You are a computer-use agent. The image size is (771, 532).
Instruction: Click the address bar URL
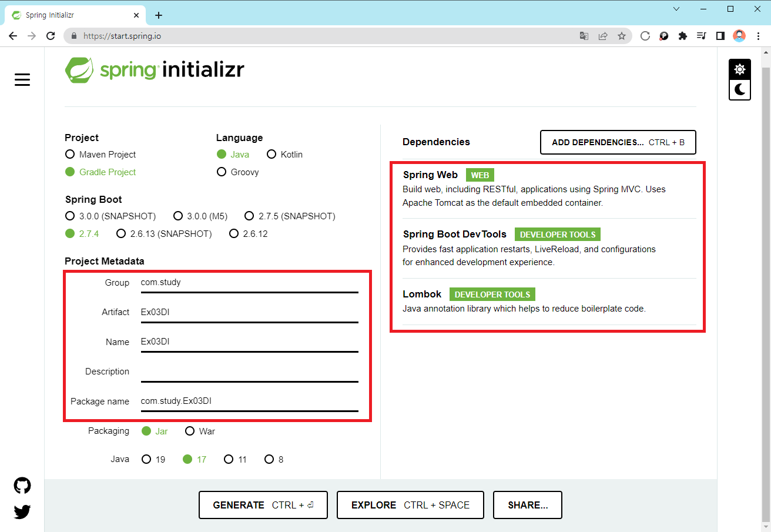tap(122, 36)
